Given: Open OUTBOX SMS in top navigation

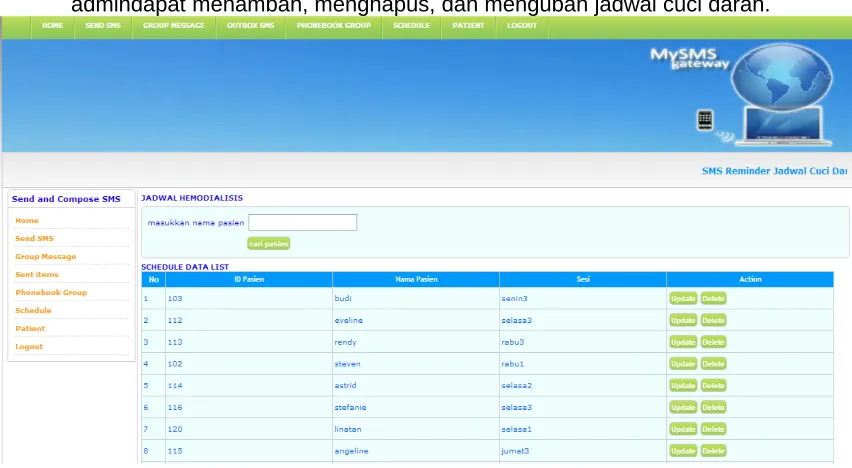Looking at the screenshot, I should (x=250, y=26).
